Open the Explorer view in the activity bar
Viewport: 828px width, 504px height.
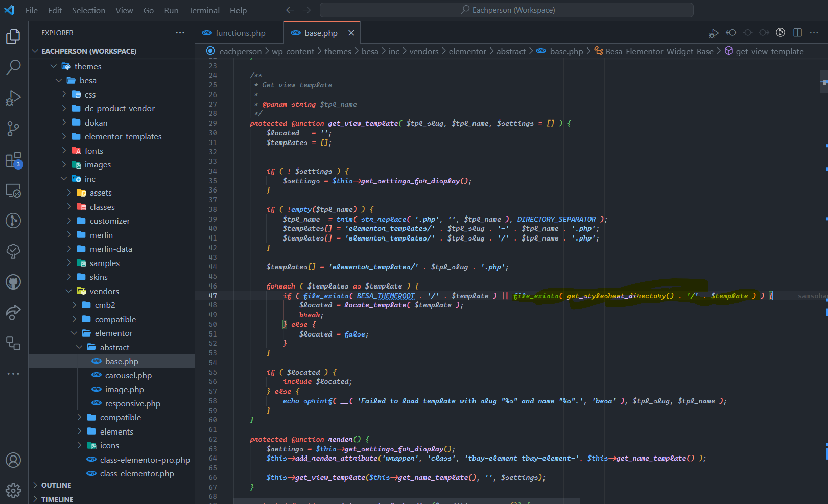pos(13,36)
